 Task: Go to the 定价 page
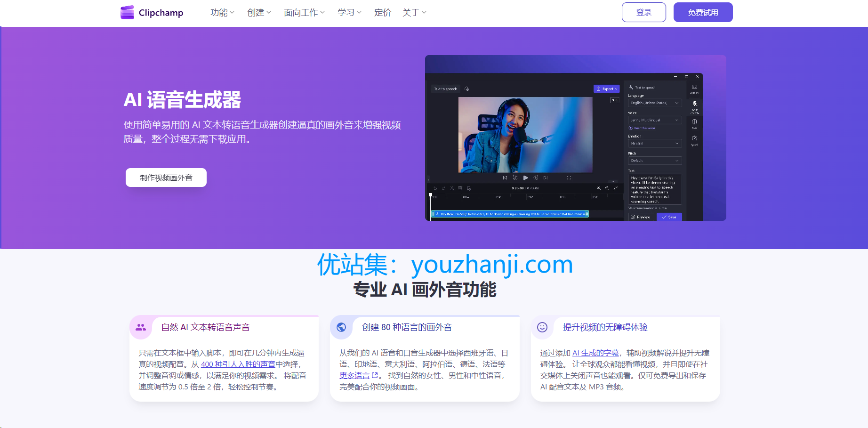[x=383, y=13]
